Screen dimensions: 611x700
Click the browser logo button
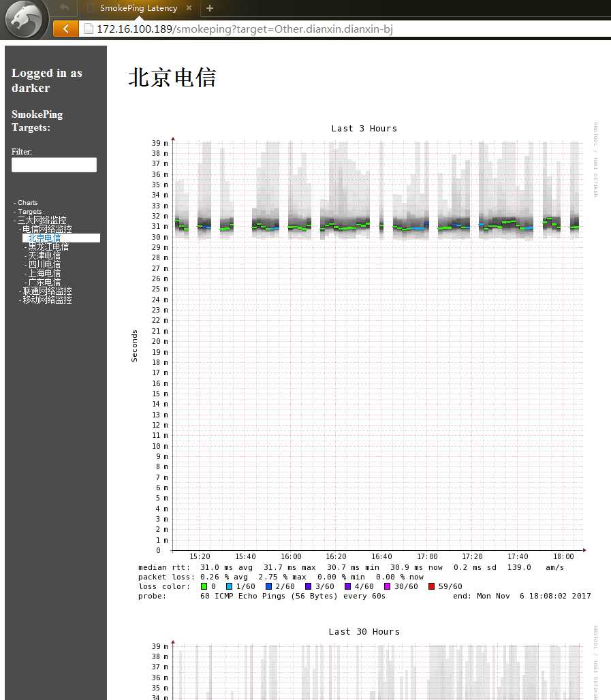[x=24, y=19]
